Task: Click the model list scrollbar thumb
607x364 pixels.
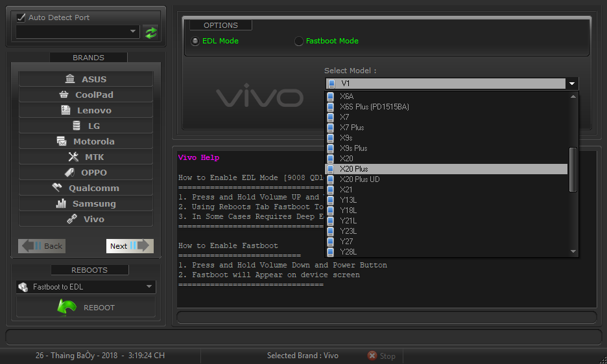Action: (x=573, y=170)
